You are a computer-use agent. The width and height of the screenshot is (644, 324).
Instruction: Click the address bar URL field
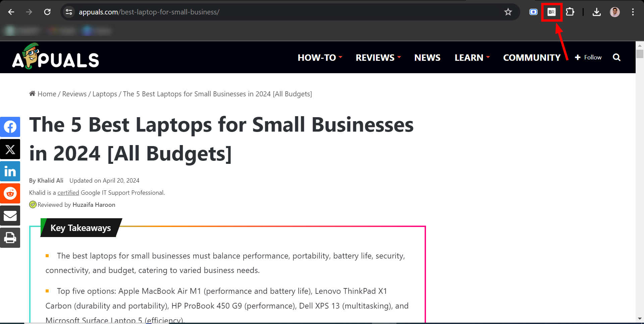point(268,12)
